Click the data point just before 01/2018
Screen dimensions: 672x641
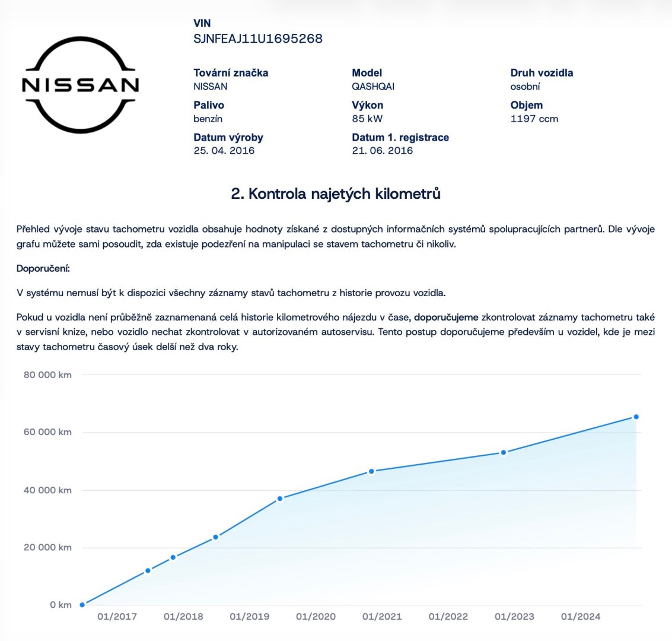tap(173, 557)
